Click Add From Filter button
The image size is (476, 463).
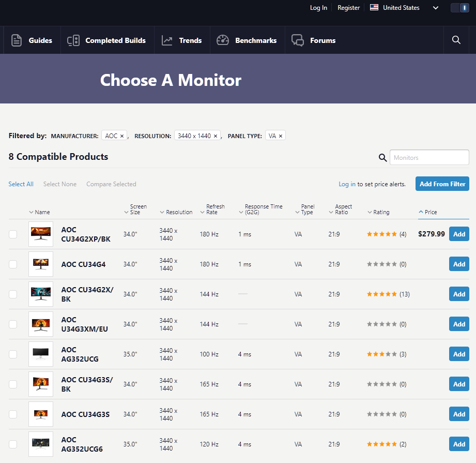point(442,184)
